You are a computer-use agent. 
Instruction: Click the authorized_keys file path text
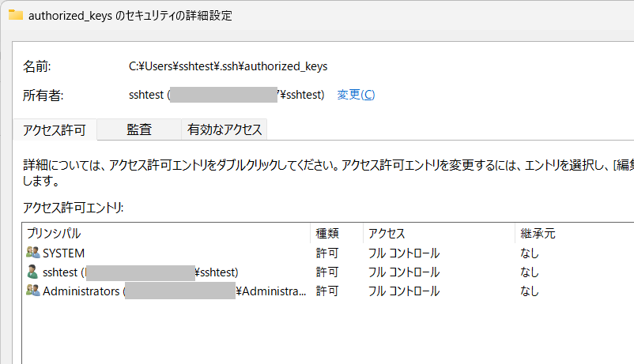point(228,66)
